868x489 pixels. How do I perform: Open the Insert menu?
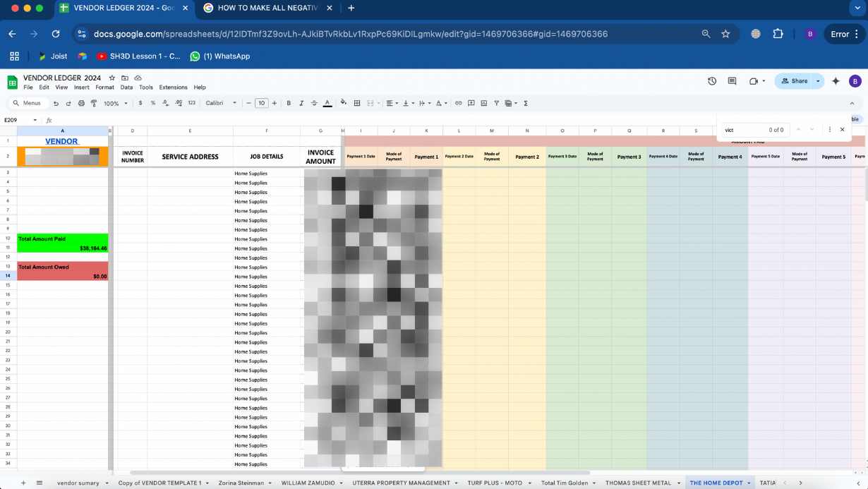pyautogui.click(x=82, y=87)
